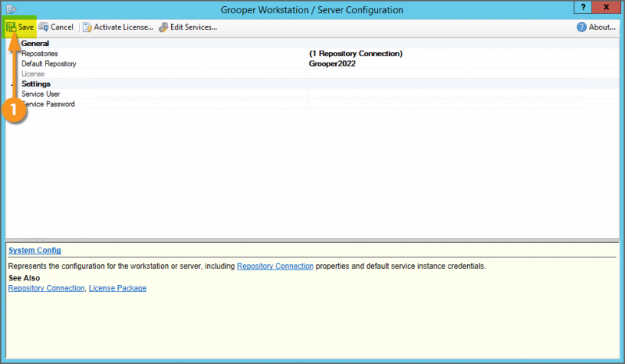Viewport: 625px width, 364px height.
Task: Open the License Package link
Action: pos(118,288)
